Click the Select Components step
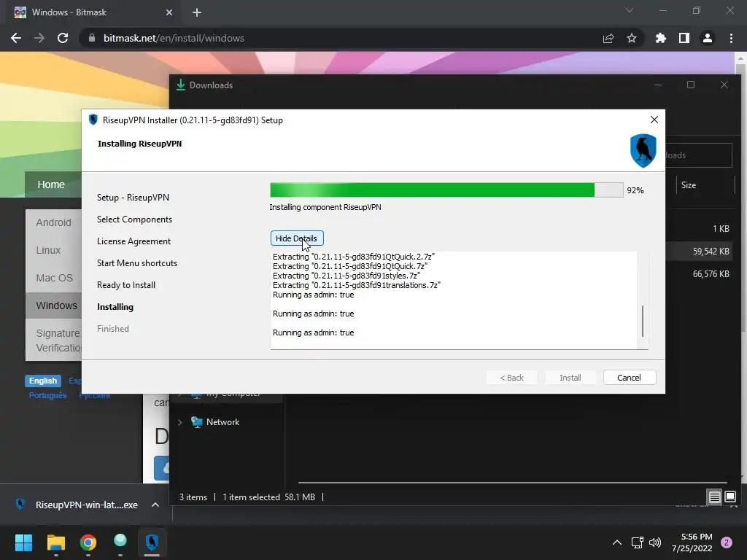Screen dimensions: 747x560 point(135,219)
